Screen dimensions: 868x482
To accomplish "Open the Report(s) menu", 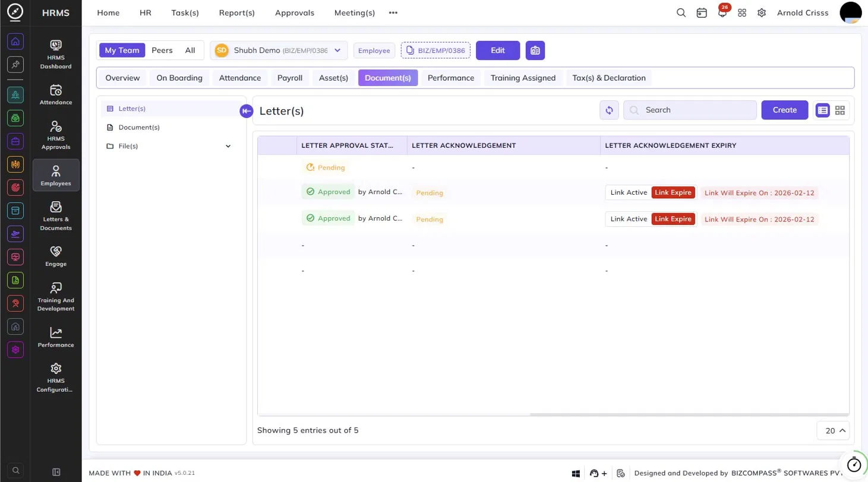I will point(237,12).
